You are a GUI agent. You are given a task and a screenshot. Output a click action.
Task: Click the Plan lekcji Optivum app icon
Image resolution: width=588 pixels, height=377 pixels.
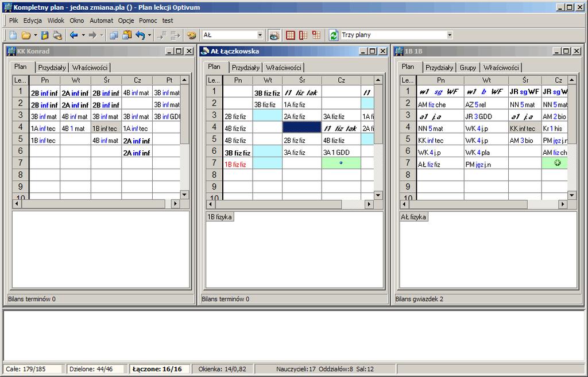(7, 7)
